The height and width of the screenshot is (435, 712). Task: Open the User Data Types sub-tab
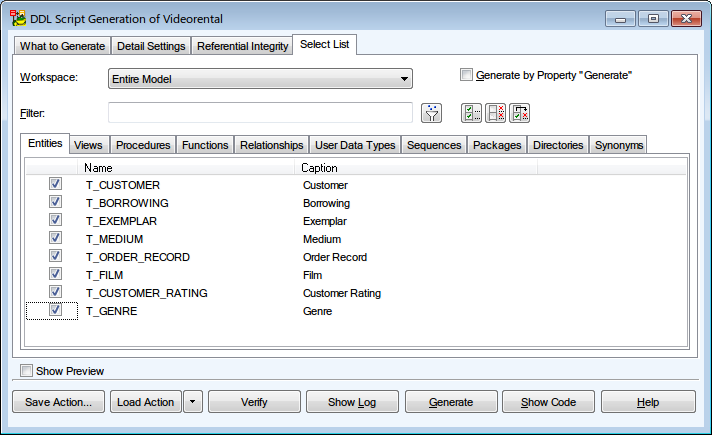(355, 145)
